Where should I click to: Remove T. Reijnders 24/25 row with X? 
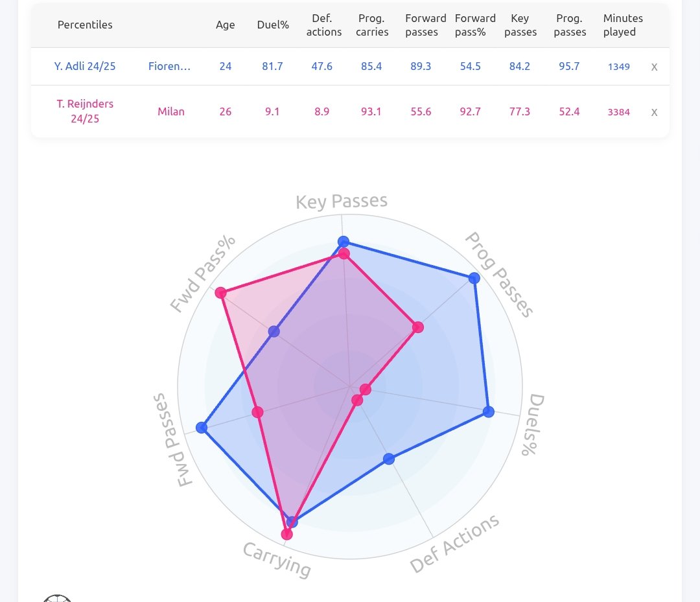(x=654, y=112)
